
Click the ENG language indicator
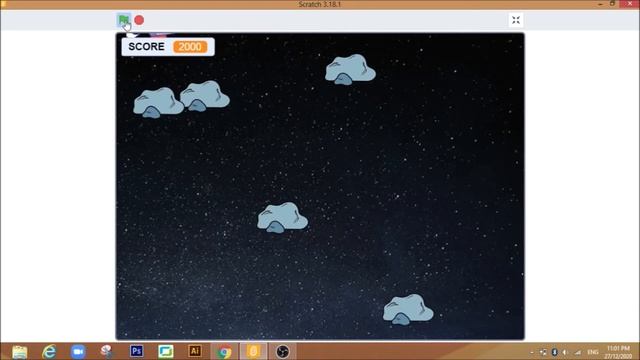point(593,352)
